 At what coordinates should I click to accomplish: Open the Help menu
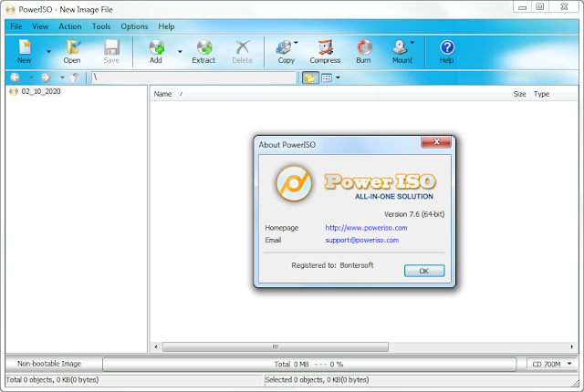(x=166, y=26)
